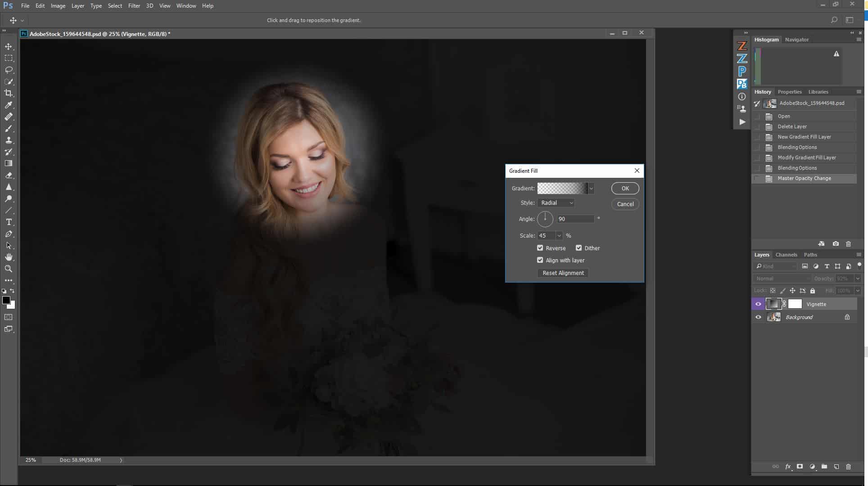
Task: Select the Move tool
Action: pyautogui.click(x=8, y=46)
